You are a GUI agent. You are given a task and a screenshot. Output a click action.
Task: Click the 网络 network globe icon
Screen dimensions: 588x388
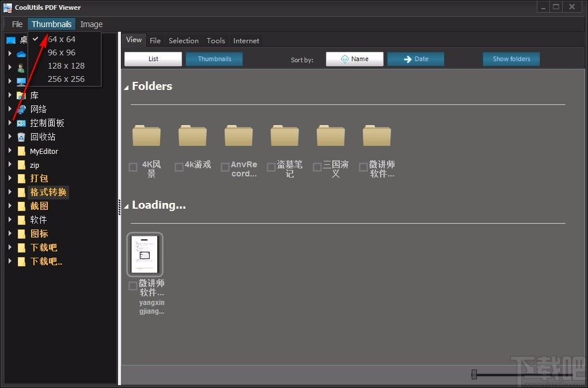[21, 109]
